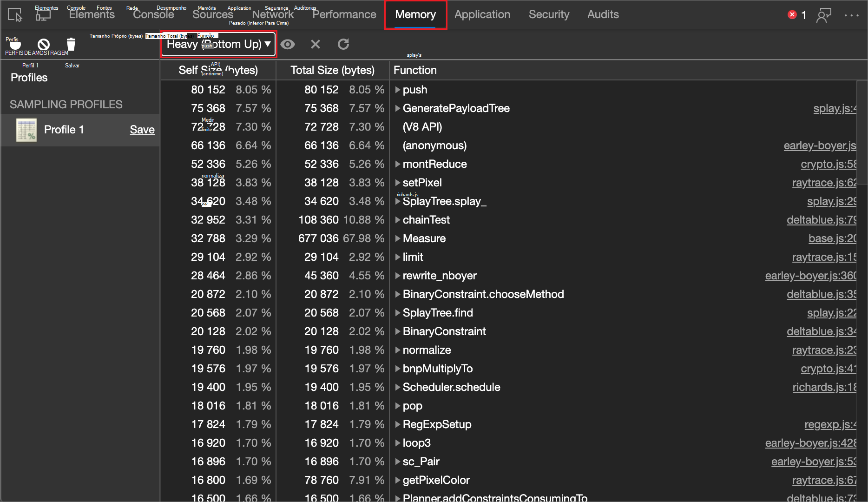Image resolution: width=868 pixels, height=502 pixels.
Task: Switch to the Application tab
Action: [x=482, y=14]
